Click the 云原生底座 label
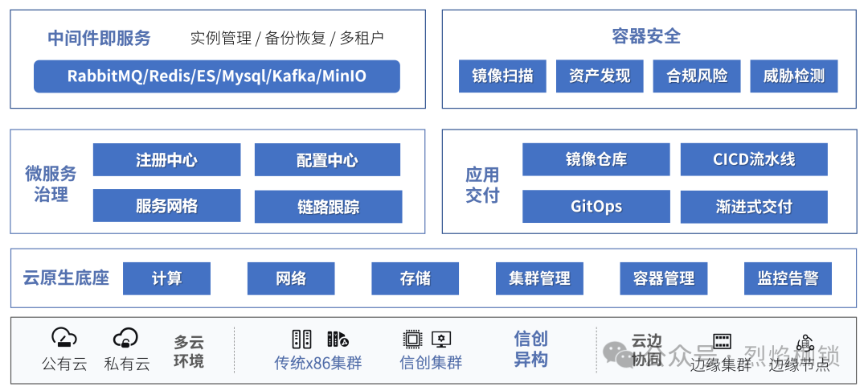 [x=66, y=278]
